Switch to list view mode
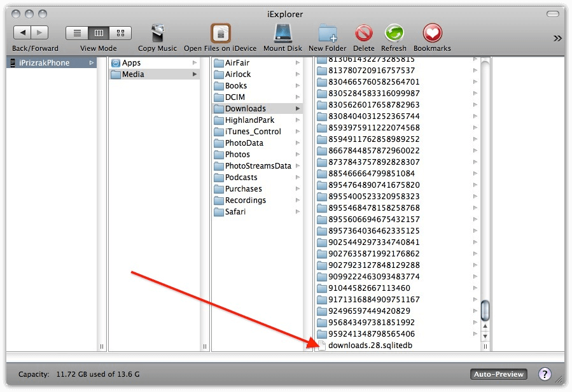The height and width of the screenshot is (392, 572). [x=77, y=33]
